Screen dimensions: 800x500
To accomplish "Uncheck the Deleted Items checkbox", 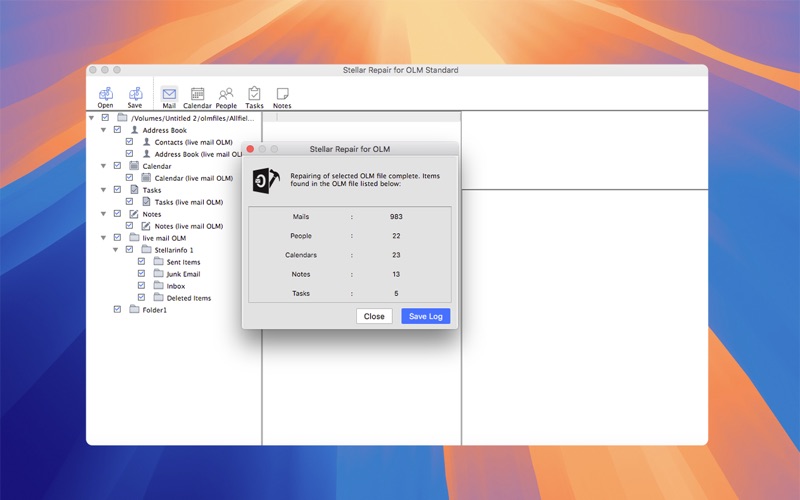I will pyautogui.click(x=141, y=297).
